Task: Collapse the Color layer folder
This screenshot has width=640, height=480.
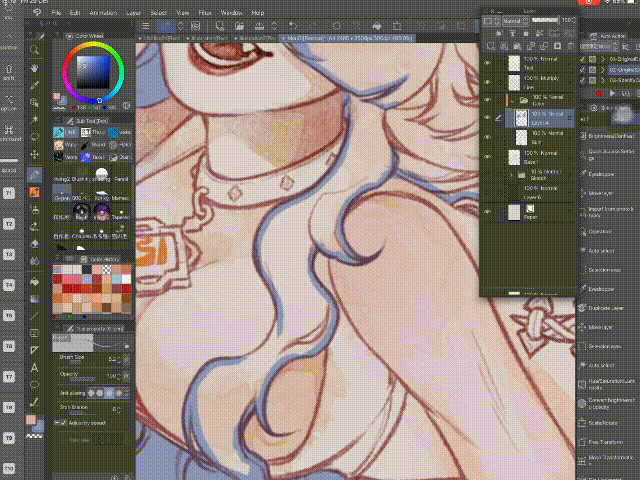Action: (x=512, y=100)
